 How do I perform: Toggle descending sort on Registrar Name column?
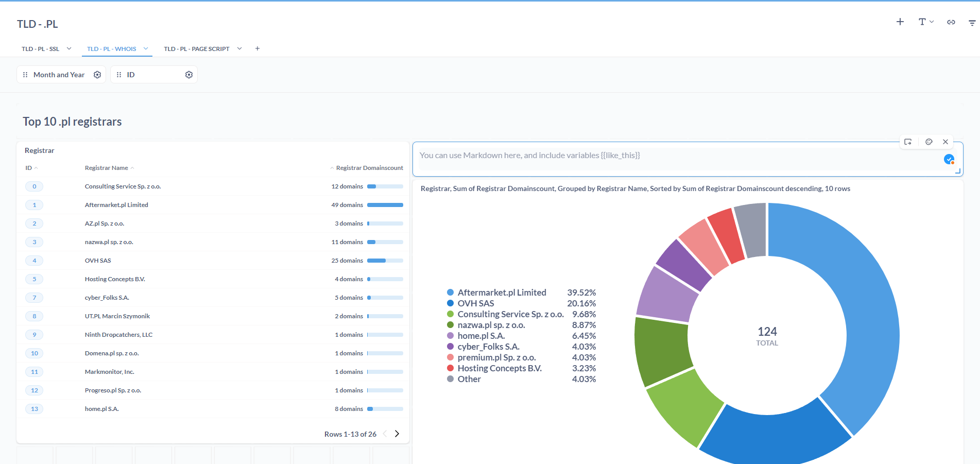[132, 167]
